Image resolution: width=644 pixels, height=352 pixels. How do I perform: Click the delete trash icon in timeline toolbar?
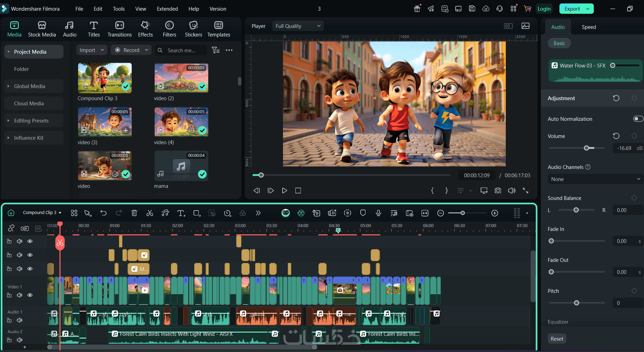pos(134,213)
